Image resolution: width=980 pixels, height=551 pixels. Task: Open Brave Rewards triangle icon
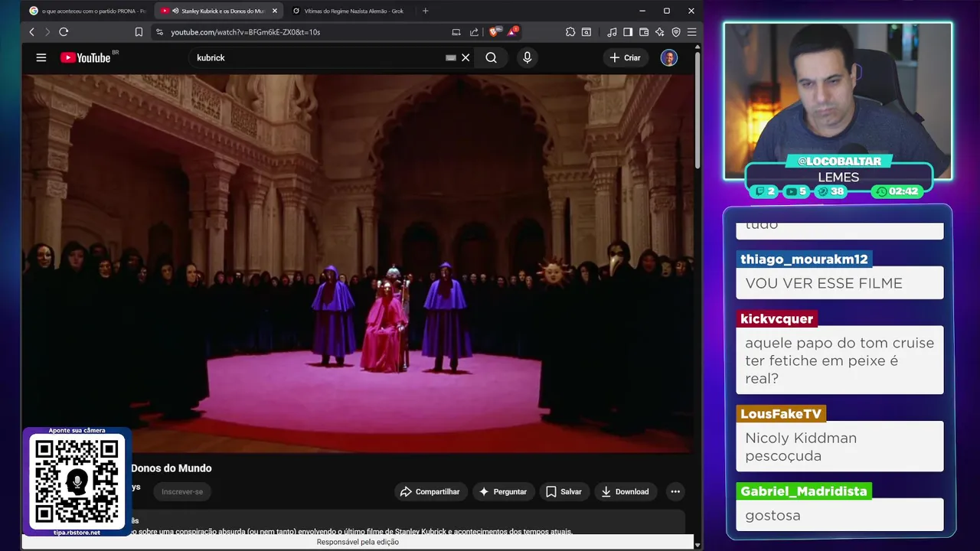[512, 32]
